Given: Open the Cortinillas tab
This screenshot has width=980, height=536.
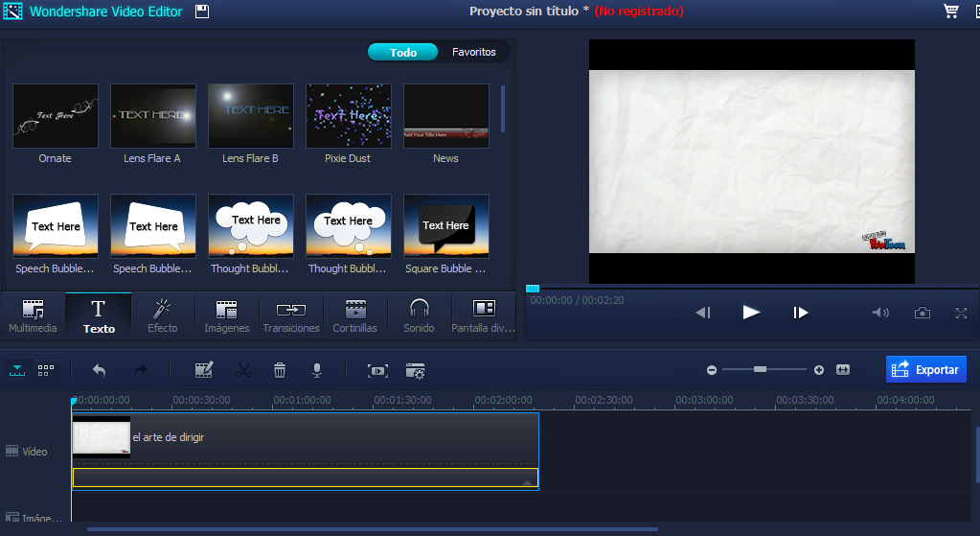Looking at the screenshot, I should 355,315.
